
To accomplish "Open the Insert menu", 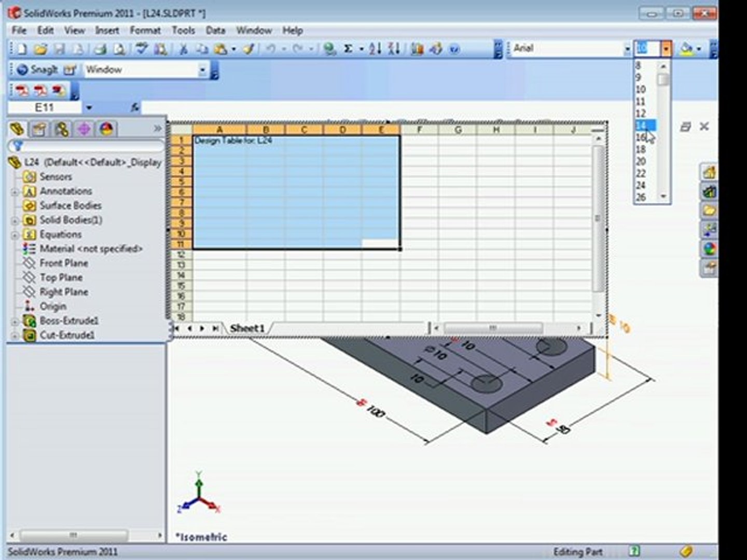I will pyautogui.click(x=107, y=30).
